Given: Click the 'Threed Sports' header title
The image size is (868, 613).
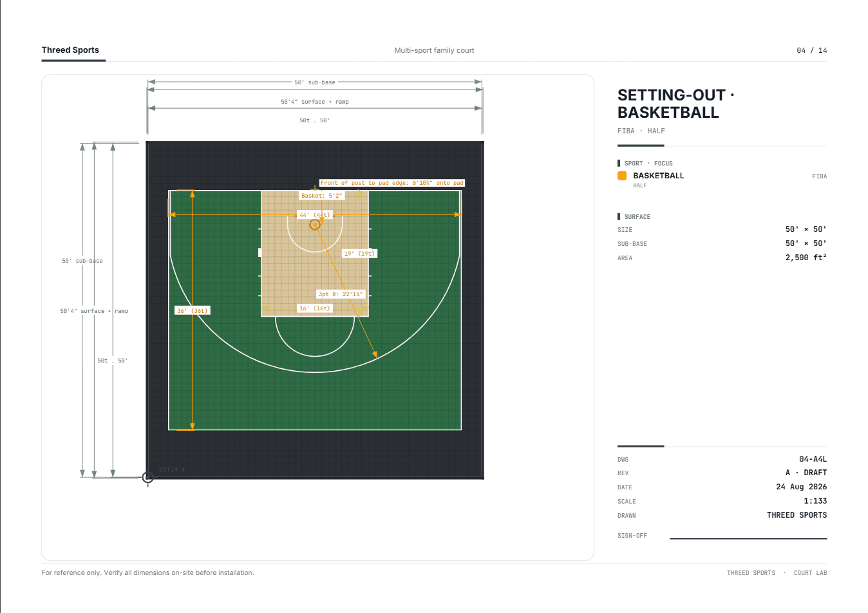Looking at the screenshot, I should 70,50.
